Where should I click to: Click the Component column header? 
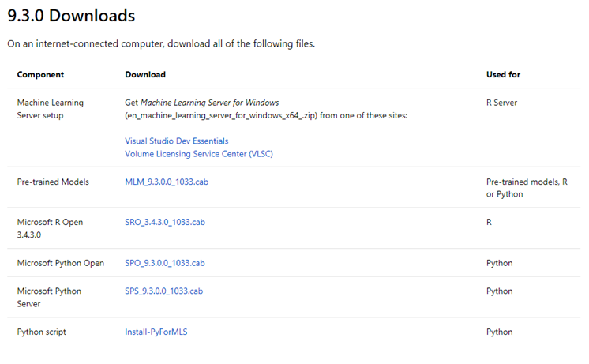coord(40,74)
